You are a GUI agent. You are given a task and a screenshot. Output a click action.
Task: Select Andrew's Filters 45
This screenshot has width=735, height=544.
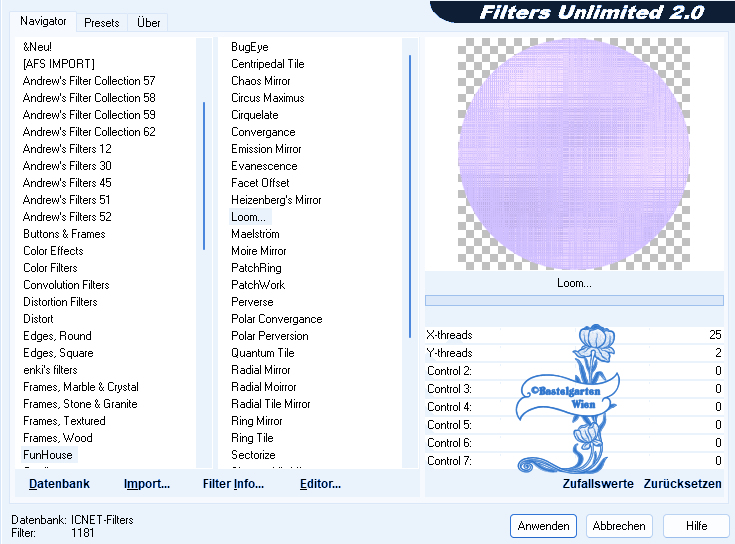tap(67, 183)
